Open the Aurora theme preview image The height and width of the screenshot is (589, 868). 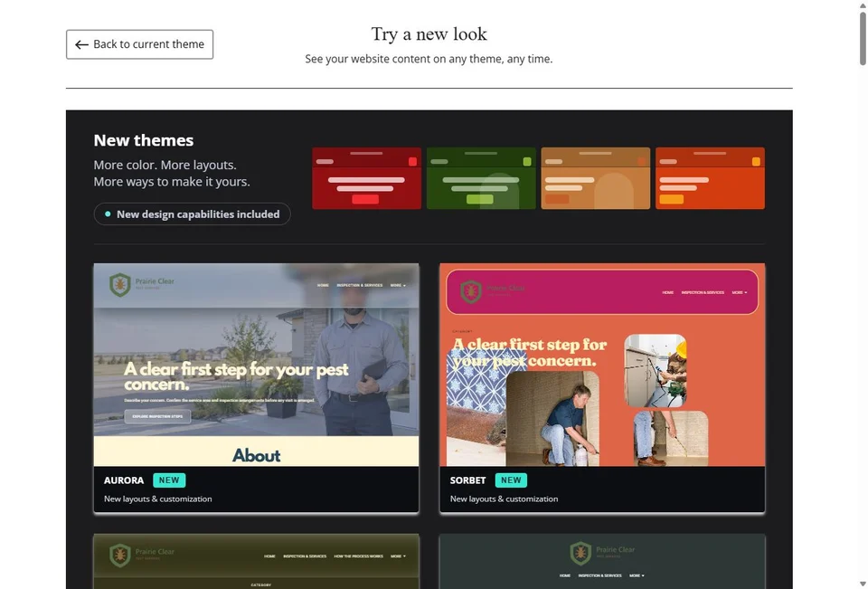256,365
